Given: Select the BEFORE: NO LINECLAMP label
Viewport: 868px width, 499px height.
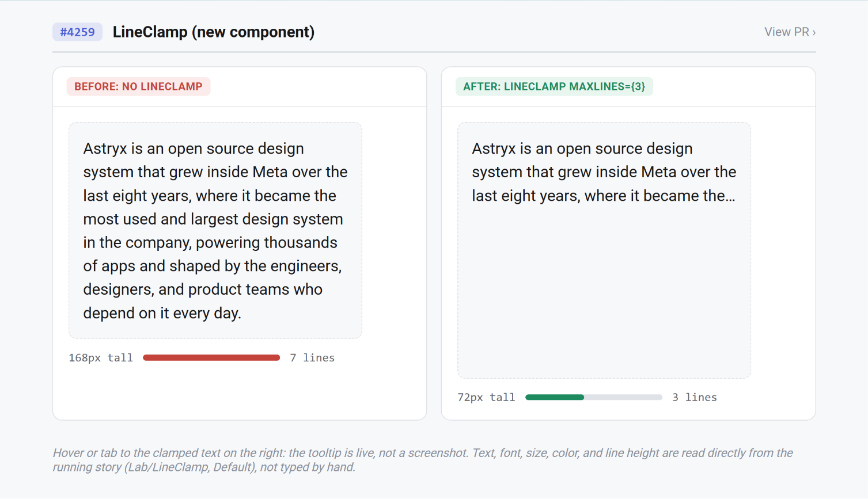Looking at the screenshot, I should pos(138,86).
